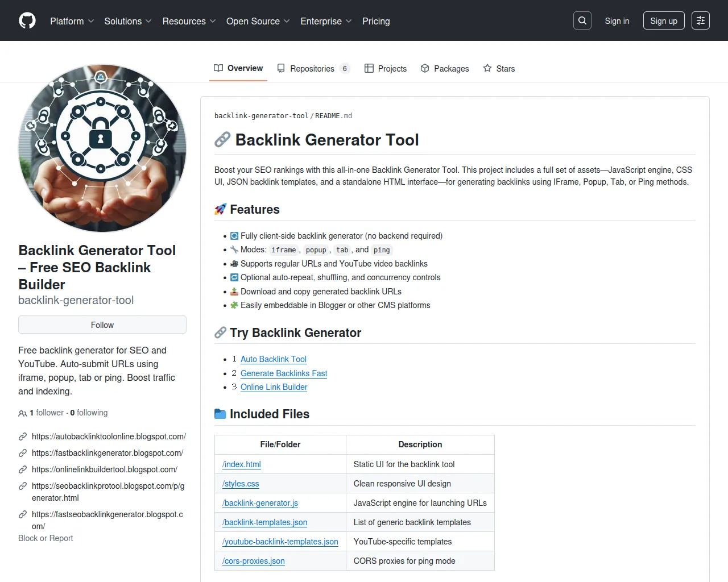Click the profile avatar image
The image size is (728, 582).
pos(102,148)
